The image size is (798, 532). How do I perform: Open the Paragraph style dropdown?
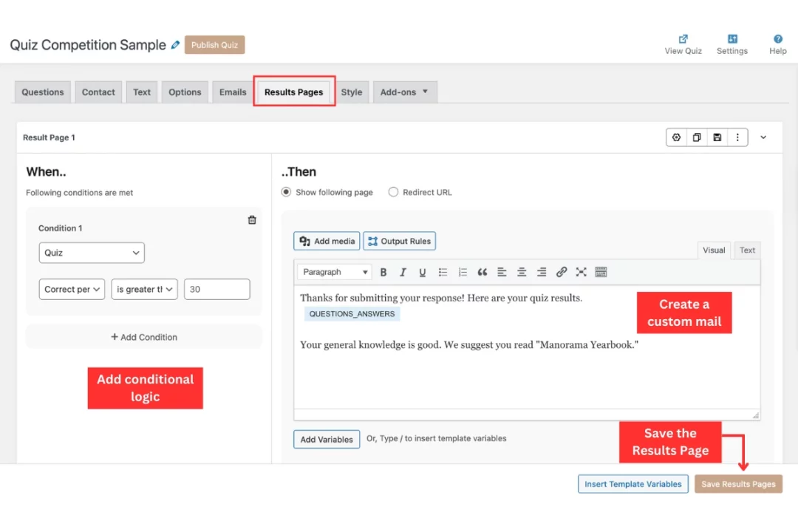click(334, 272)
